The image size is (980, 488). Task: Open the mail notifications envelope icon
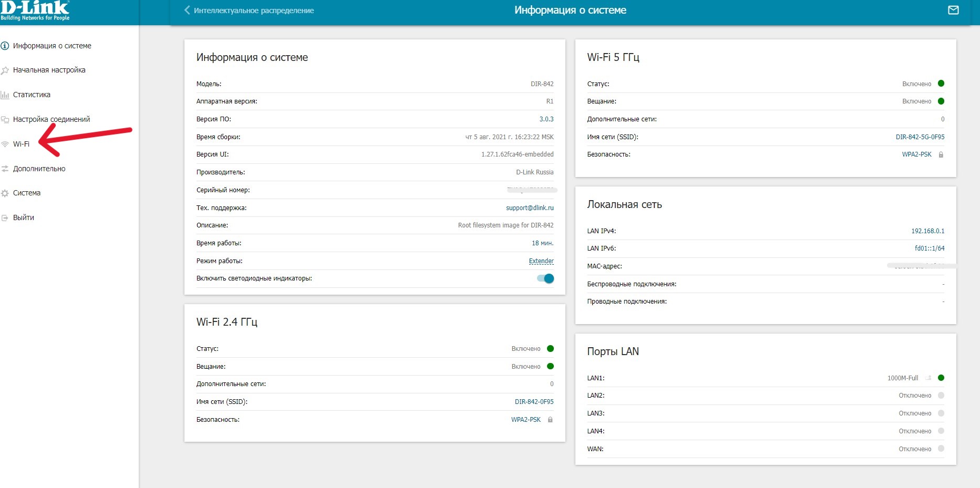click(953, 10)
